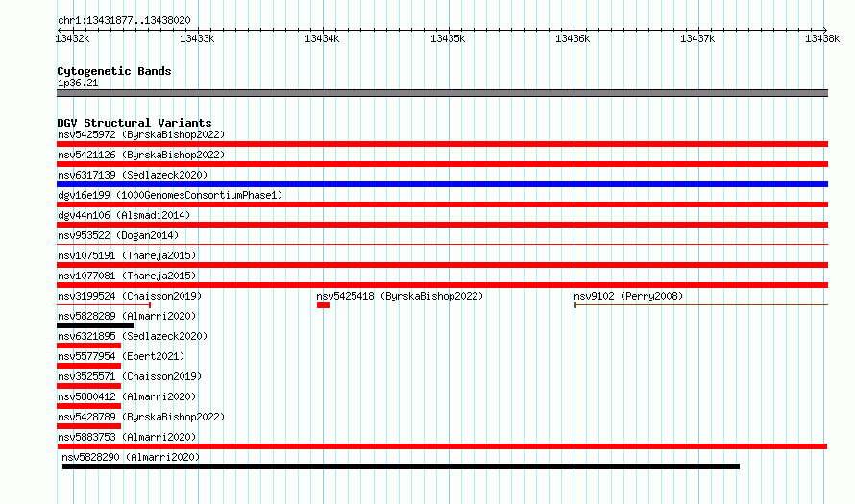The height and width of the screenshot is (504, 855).
Task: Open nsv9102 Perry2008 variant label
Action: pos(628,296)
